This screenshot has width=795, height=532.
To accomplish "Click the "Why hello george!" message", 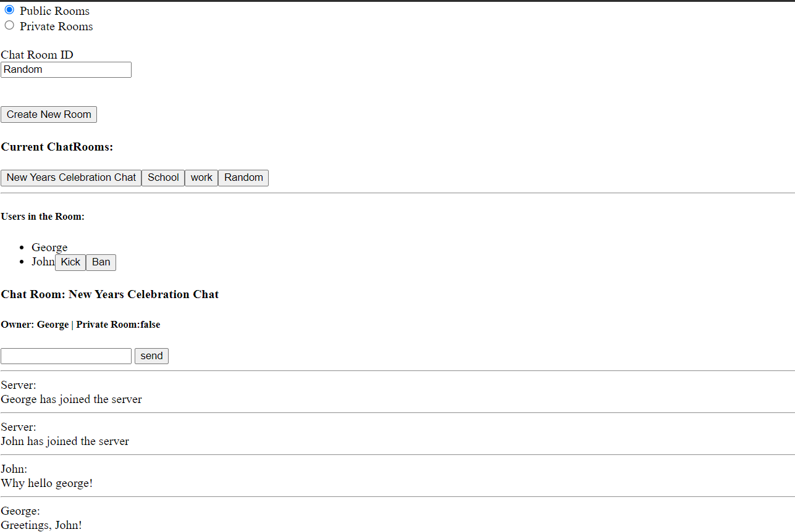I will click(47, 483).
